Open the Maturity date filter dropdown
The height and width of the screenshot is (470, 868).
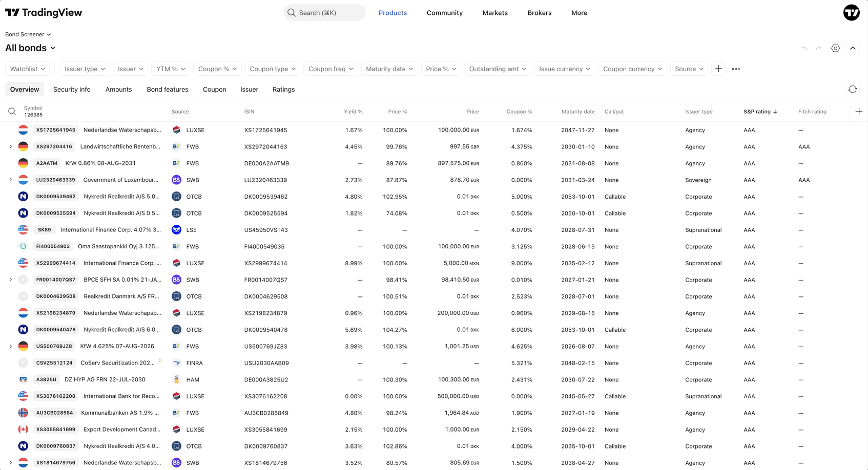tap(389, 69)
